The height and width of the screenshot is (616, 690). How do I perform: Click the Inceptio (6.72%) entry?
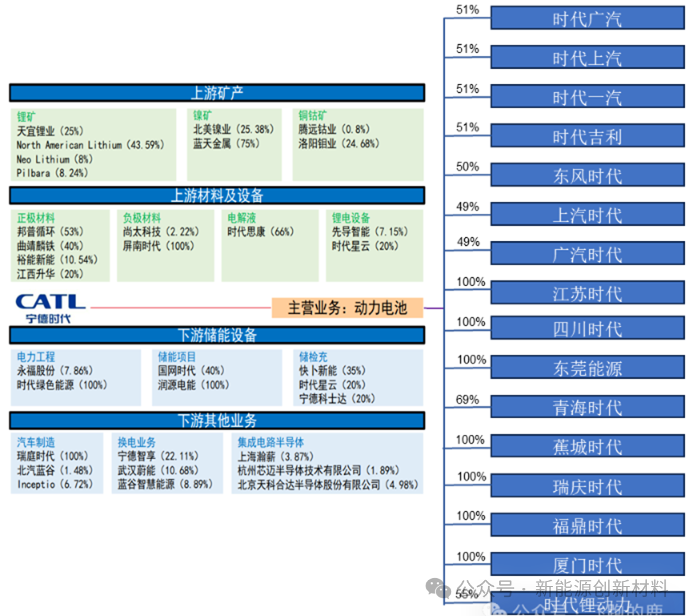click(x=55, y=484)
